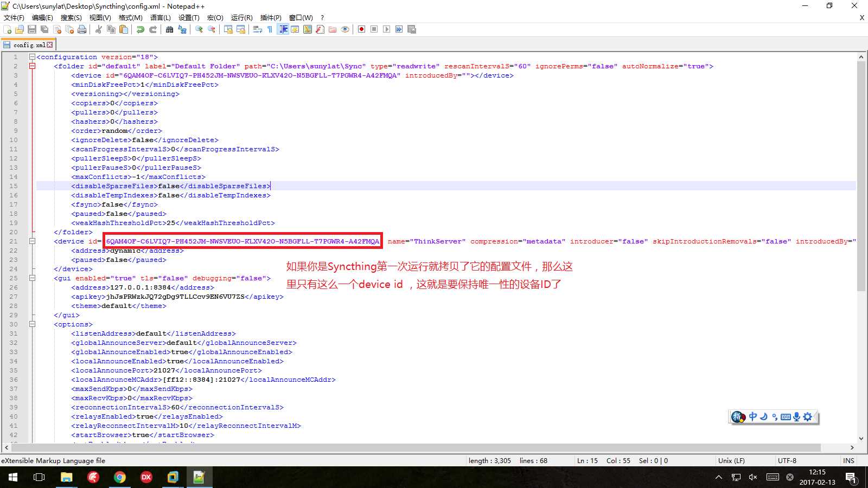The image size is (868, 488).
Task: Toggle synchronized horizontal scrolling
Action: pyautogui.click(x=241, y=29)
